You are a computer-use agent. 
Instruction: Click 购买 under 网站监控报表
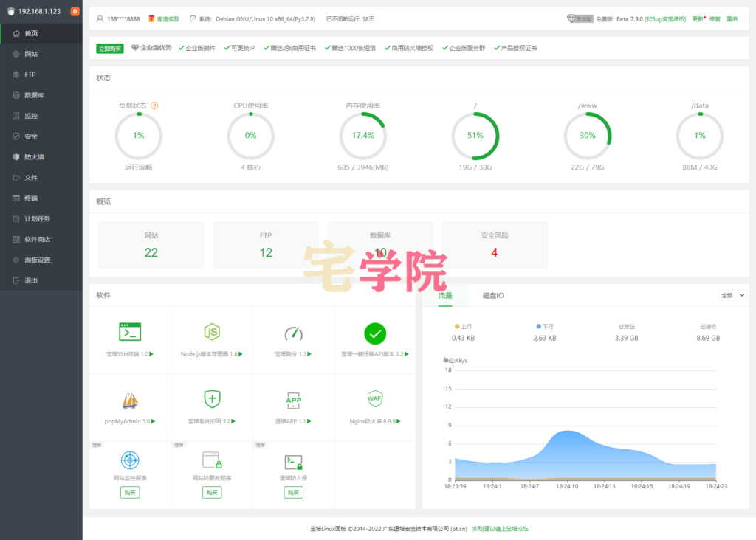click(130, 492)
